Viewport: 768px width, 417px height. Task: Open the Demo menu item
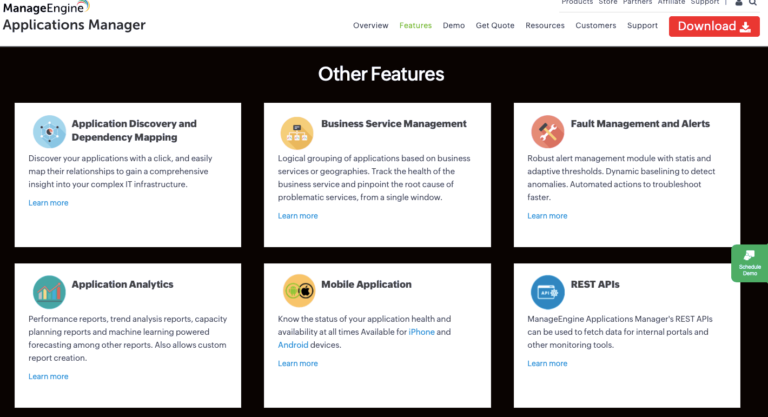coord(454,25)
